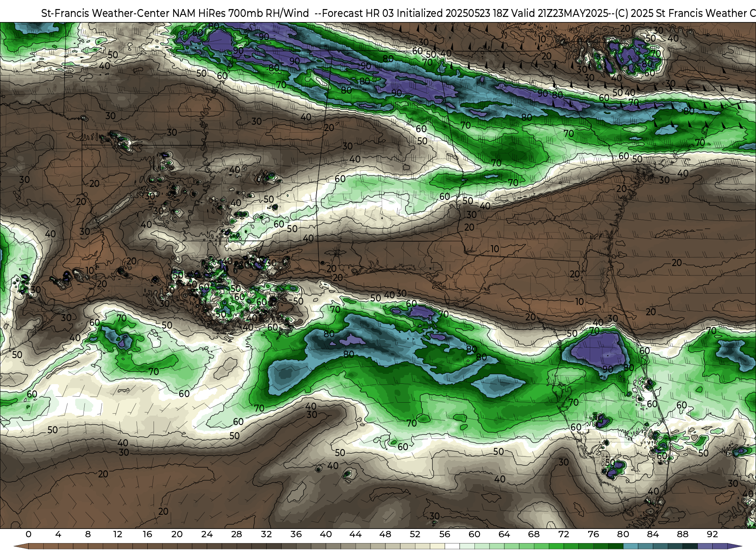The width and height of the screenshot is (756, 551).
Task: Click the '84' tick label on the colorbar
Action: pos(653,534)
